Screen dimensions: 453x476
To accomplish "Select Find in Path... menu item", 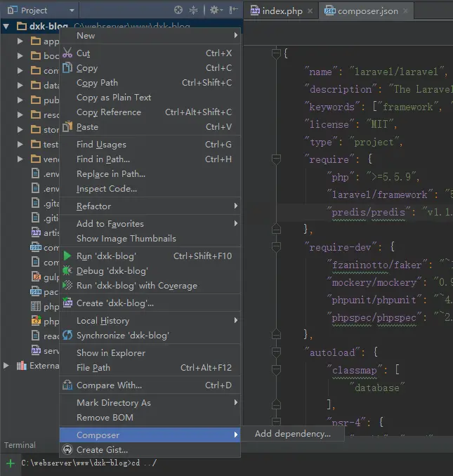I will pyautogui.click(x=103, y=159).
